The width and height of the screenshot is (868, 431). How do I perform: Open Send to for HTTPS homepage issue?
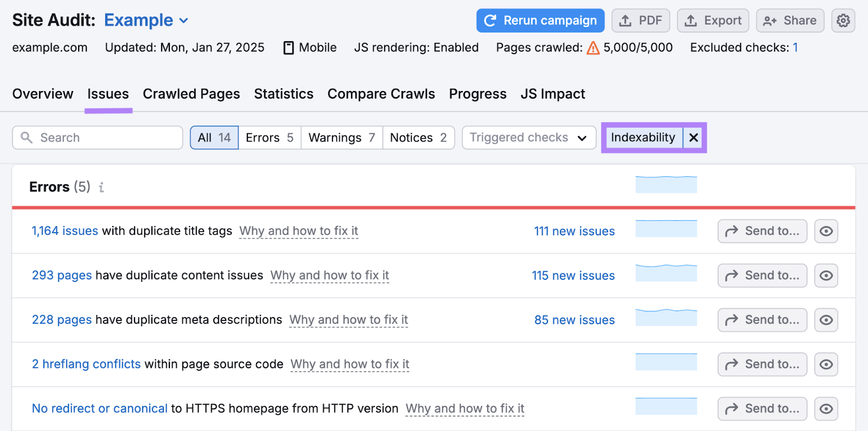click(762, 409)
